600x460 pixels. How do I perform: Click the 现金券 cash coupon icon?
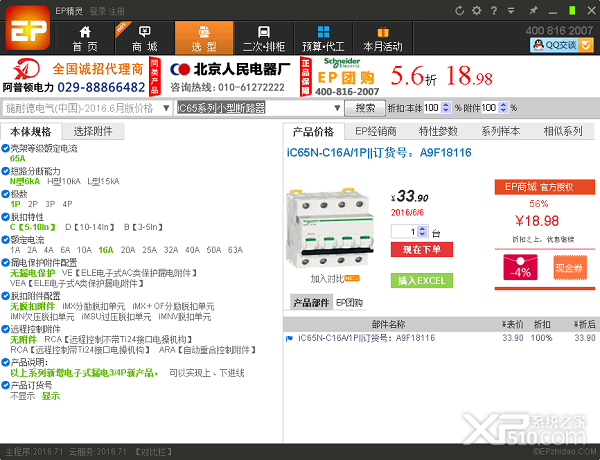pyautogui.click(x=570, y=268)
